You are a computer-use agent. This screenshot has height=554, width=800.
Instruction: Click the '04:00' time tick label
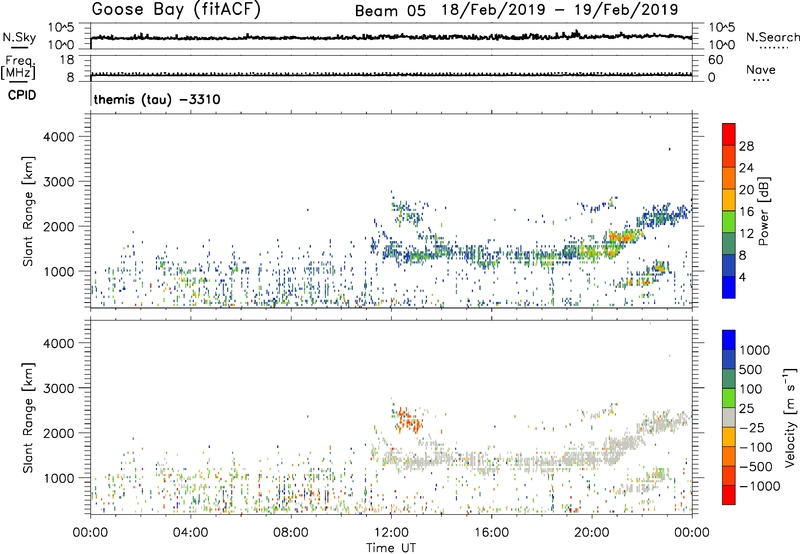[190, 533]
